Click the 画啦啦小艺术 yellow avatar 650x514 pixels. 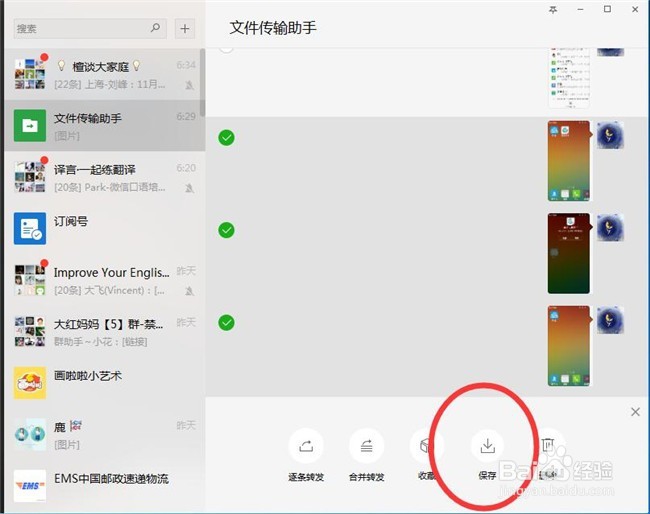[30, 383]
